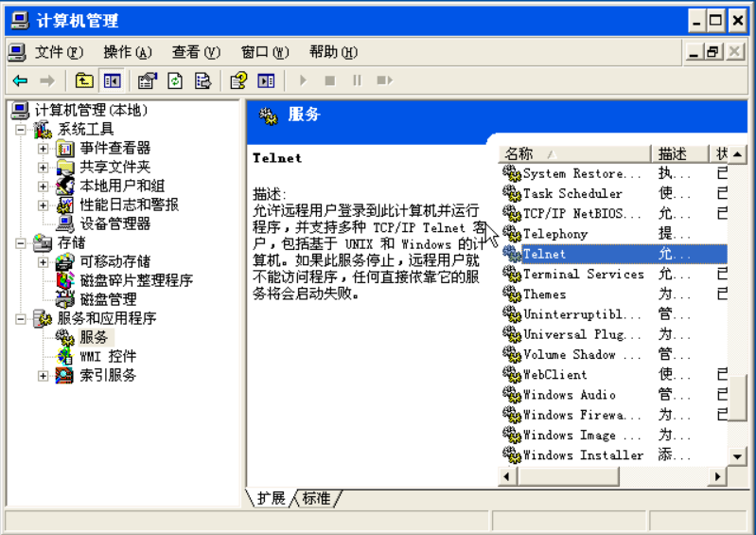Viewport: 756px width, 535px height.
Task: Click the Up one level folder icon
Action: tap(84, 80)
